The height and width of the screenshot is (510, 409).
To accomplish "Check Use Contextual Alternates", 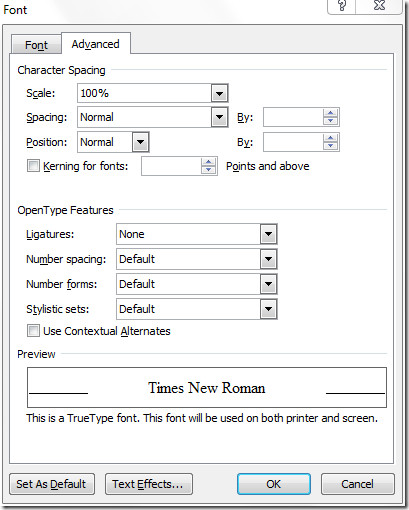I will click(33, 331).
